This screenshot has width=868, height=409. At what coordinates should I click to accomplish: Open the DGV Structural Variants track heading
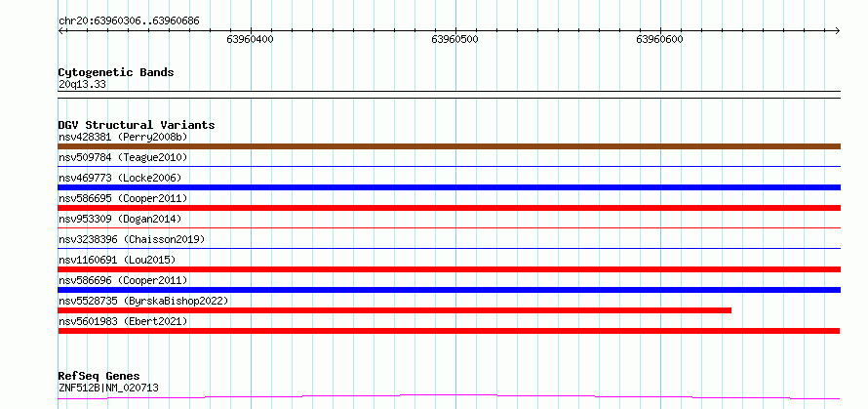[x=137, y=125]
